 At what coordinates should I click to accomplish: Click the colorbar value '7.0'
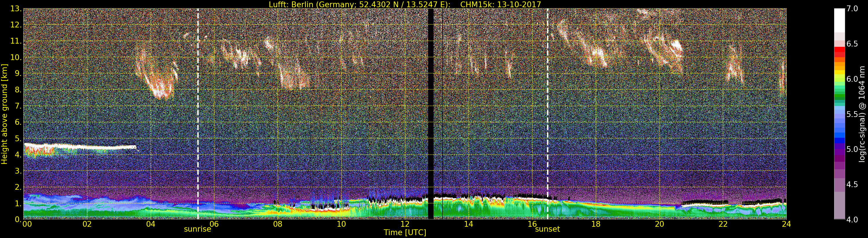pos(852,9)
